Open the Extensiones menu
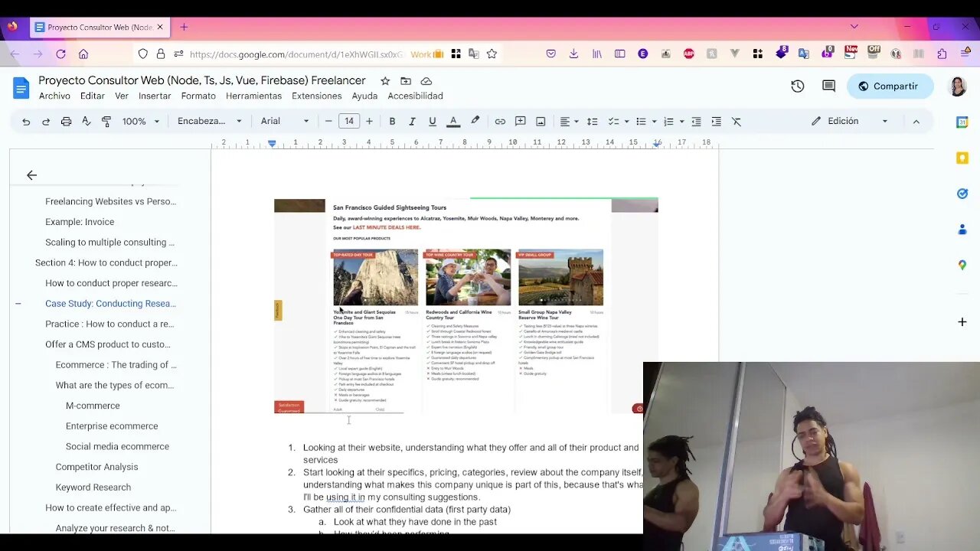Viewport: 980px width, 551px height. pyautogui.click(x=316, y=96)
